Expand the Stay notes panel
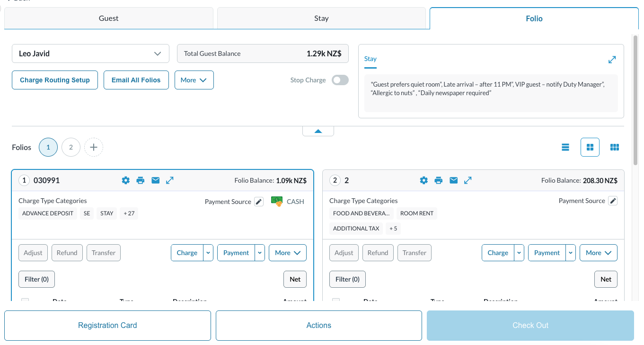644x345 pixels. pos(612,60)
